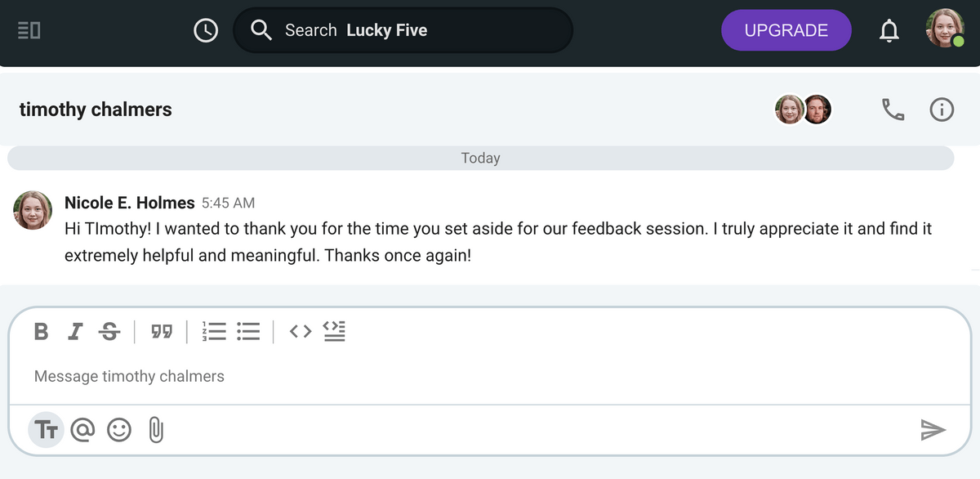Viewport: 980px width, 479px height.
Task: Select the strikethrough formatting icon
Action: click(109, 331)
